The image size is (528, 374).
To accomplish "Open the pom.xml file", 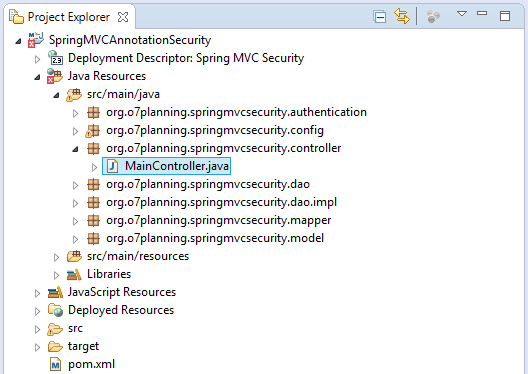I will 91,364.
